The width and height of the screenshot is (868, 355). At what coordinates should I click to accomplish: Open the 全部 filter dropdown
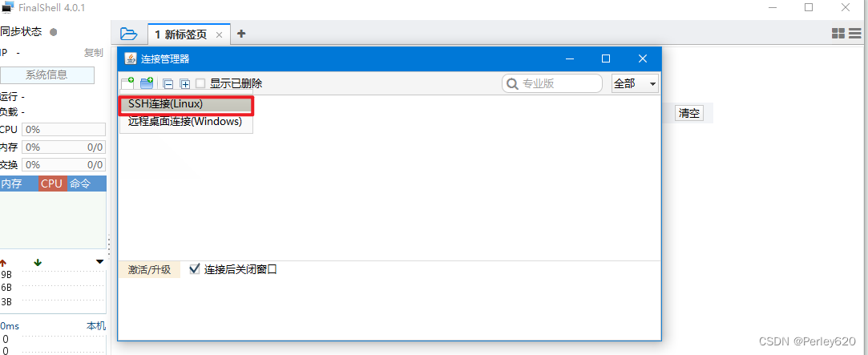click(x=635, y=83)
